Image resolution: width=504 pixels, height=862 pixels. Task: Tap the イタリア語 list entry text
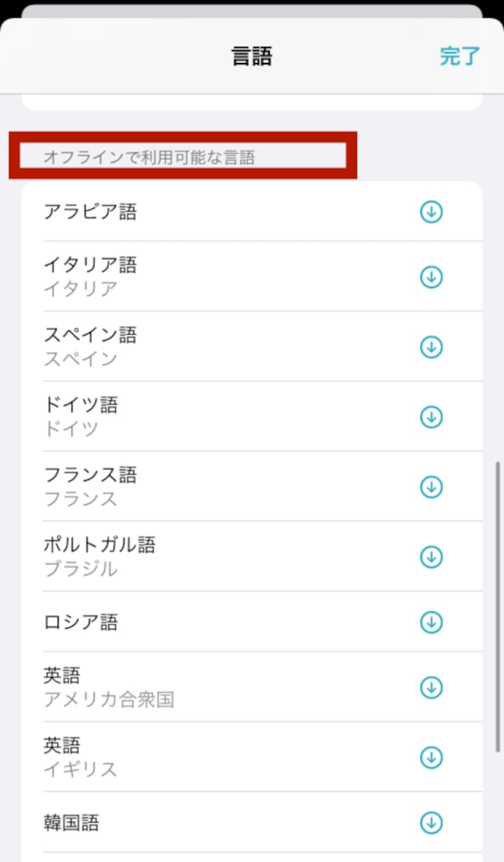(90, 265)
